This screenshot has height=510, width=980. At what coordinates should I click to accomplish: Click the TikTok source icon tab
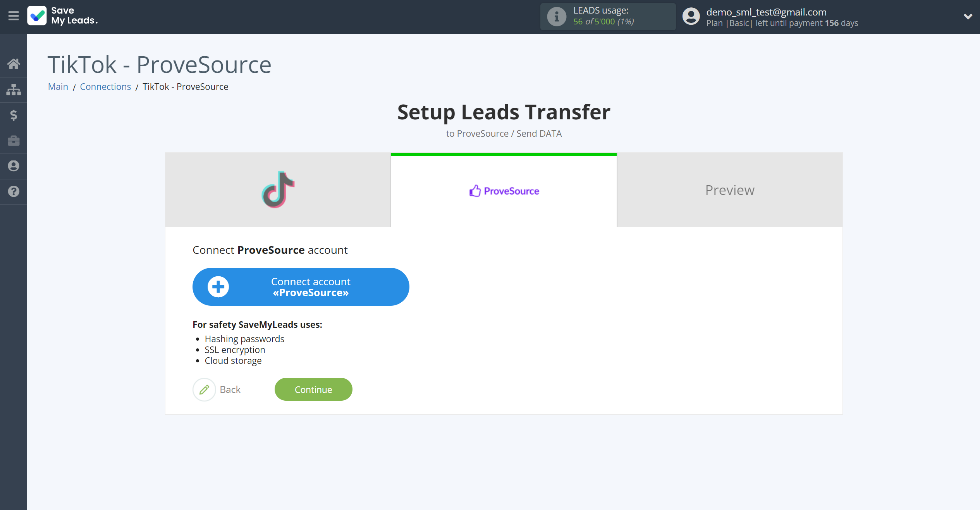[x=278, y=190]
